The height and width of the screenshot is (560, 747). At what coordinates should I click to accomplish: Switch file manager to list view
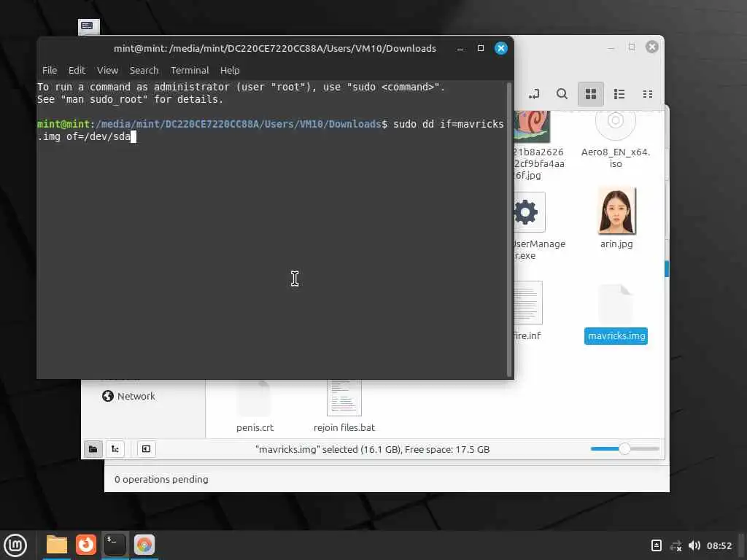coord(619,94)
